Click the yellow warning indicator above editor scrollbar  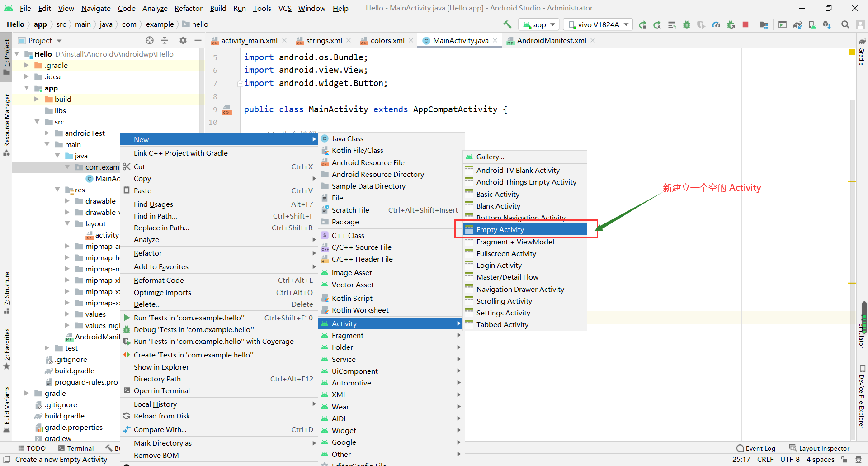852,52
